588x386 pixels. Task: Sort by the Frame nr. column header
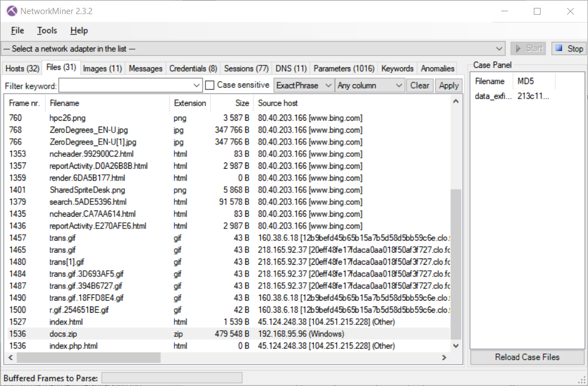coord(24,103)
